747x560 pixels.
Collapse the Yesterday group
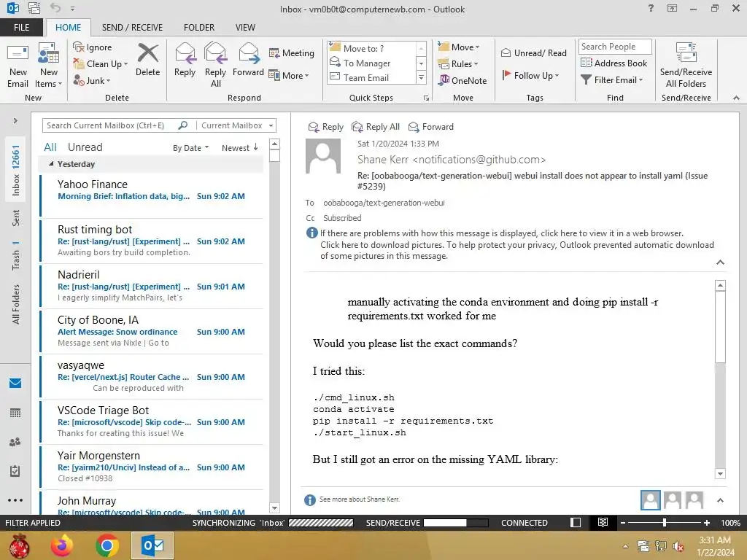(51, 164)
